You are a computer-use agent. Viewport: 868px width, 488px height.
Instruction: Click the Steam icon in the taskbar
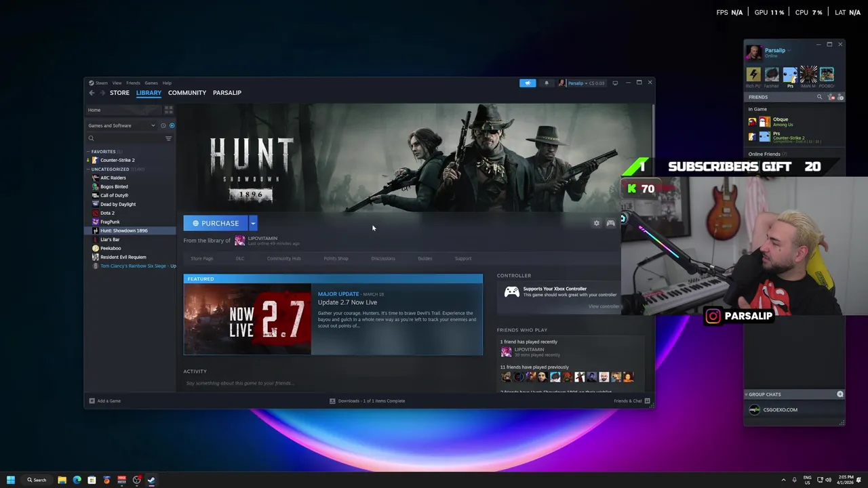tap(151, 480)
